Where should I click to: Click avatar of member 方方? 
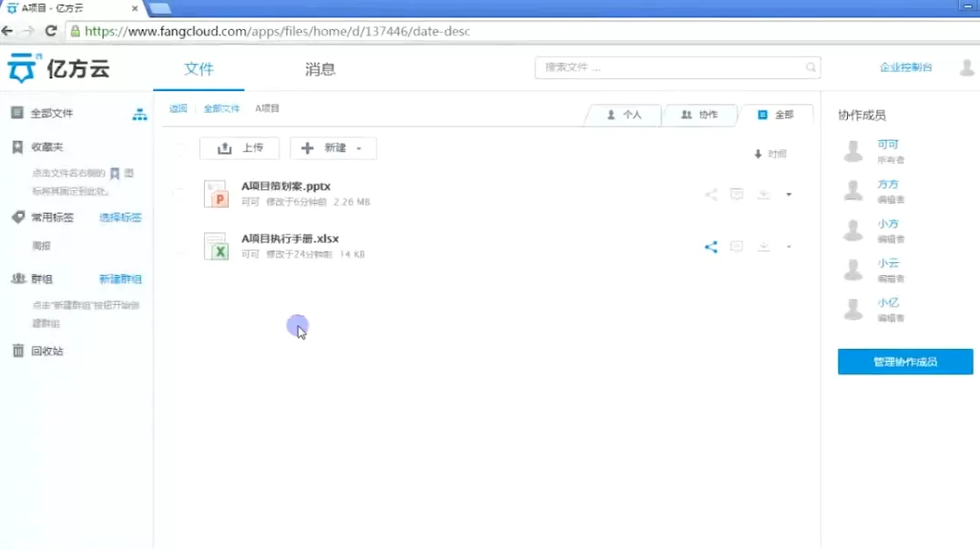853,190
